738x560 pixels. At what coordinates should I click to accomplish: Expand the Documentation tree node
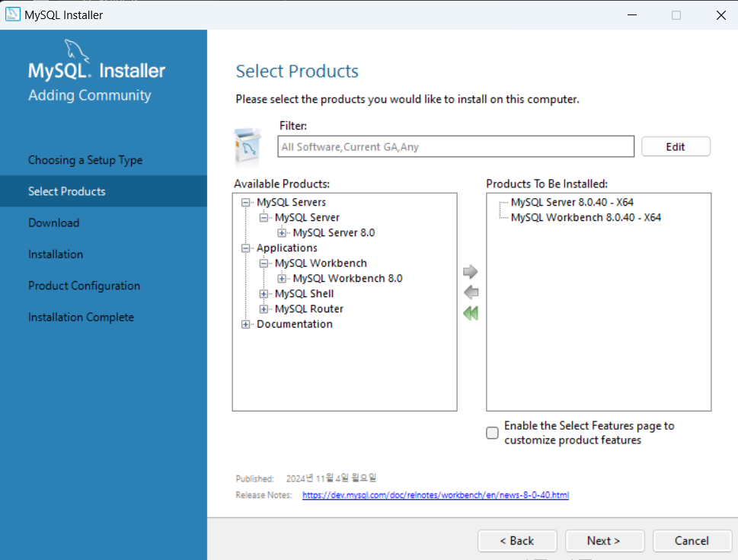(246, 324)
